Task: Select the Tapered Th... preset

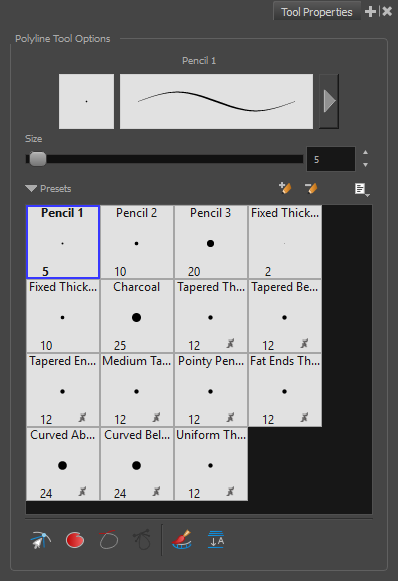Action: click(x=210, y=316)
